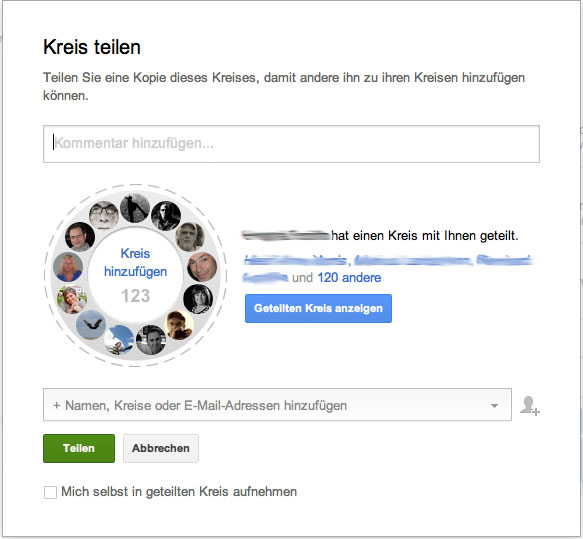Focus the 'Kommentar hinzufügen...' text field
583x539 pixels.
point(291,144)
